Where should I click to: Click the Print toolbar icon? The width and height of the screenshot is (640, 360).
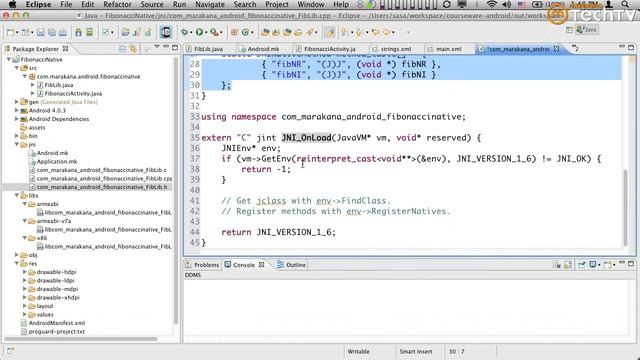63,32
